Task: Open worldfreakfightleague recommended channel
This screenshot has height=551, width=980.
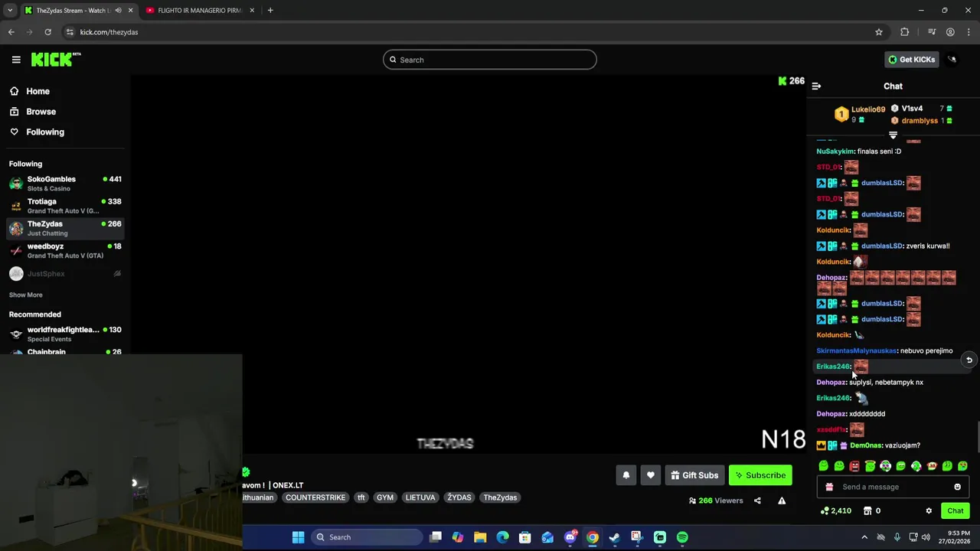Action: pos(65,334)
